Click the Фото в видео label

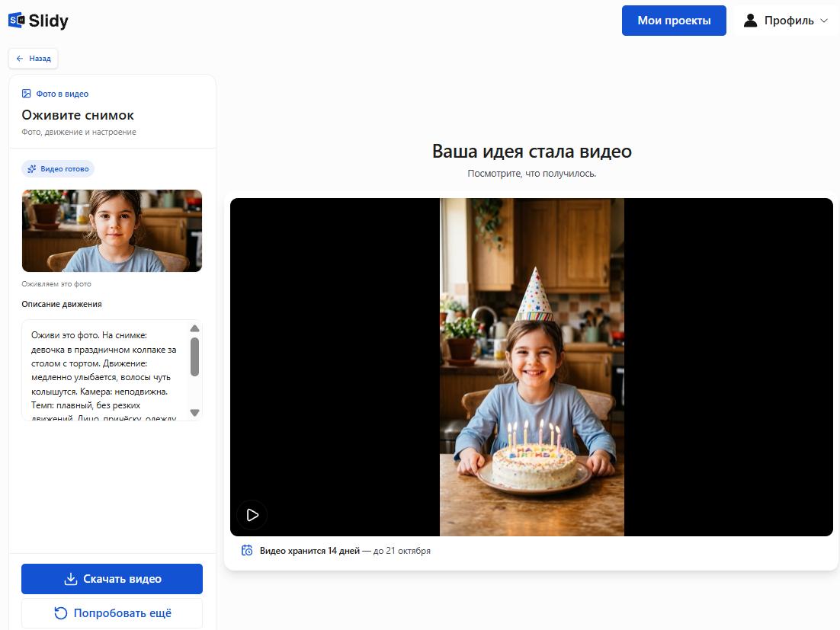pyautogui.click(x=63, y=94)
